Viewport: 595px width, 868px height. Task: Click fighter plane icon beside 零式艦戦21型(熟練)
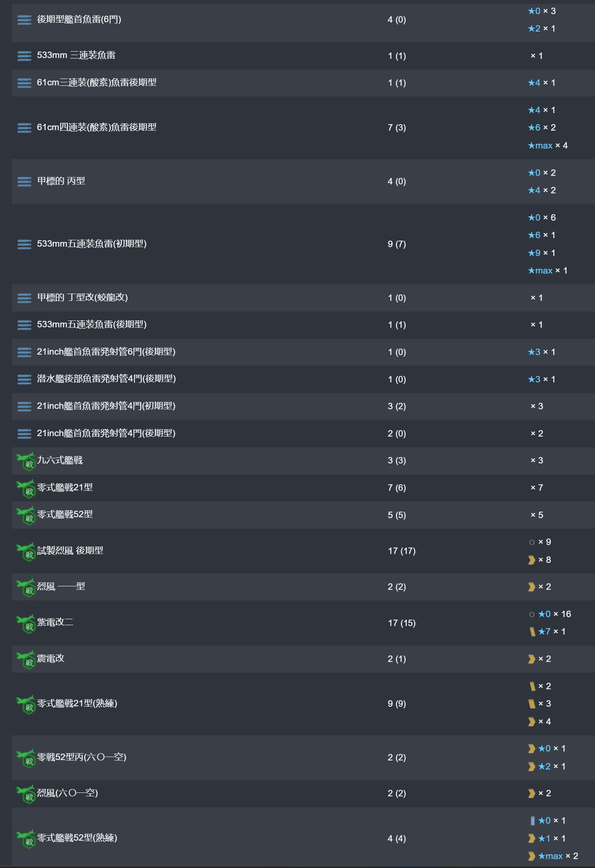pyautogui.click(x=26, y=705)
